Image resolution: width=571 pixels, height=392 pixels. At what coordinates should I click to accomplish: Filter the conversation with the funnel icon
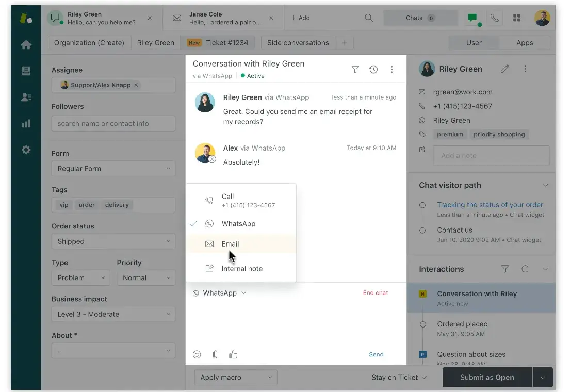click(x=355, y=69)
